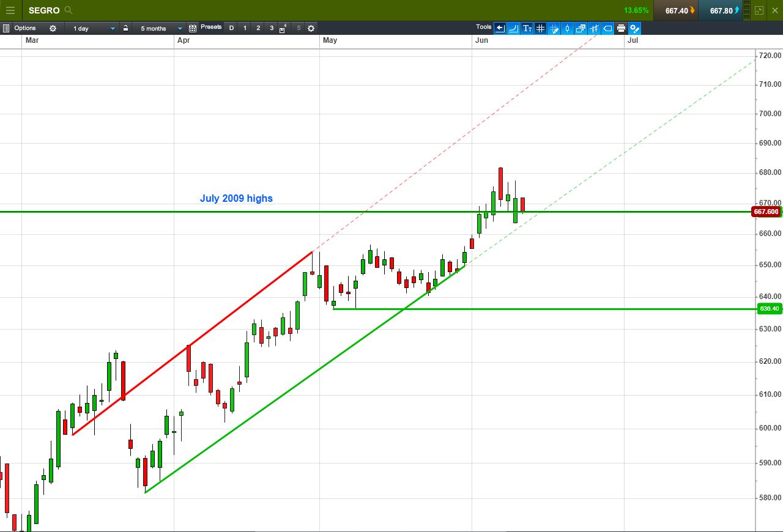This screenshot has height=532, width=783.
Task: Open the 1 day interval dropdown
Action: coord(93,28)
